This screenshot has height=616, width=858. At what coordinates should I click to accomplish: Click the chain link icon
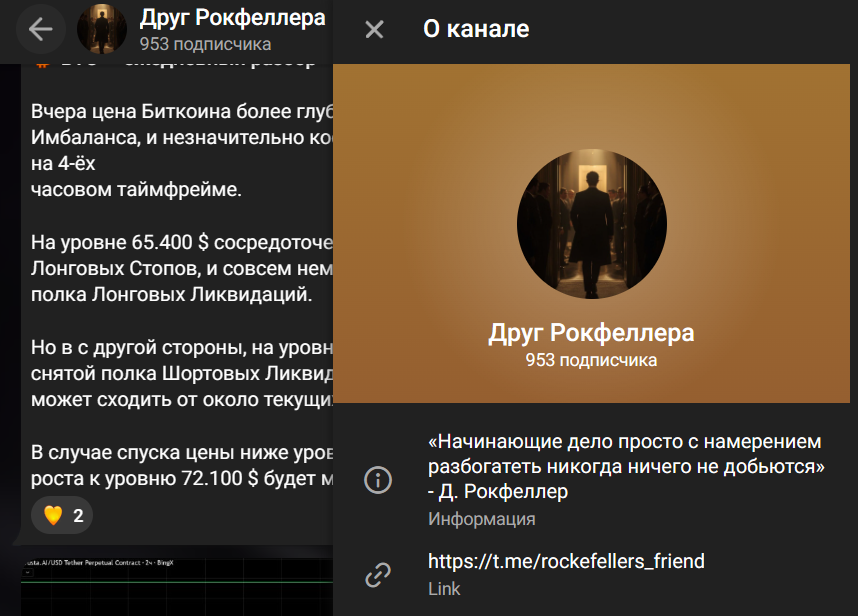[x=377, y=573]
